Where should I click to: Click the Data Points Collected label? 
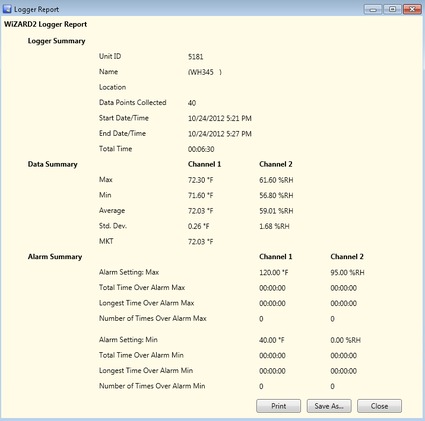[x=132, y=103]
